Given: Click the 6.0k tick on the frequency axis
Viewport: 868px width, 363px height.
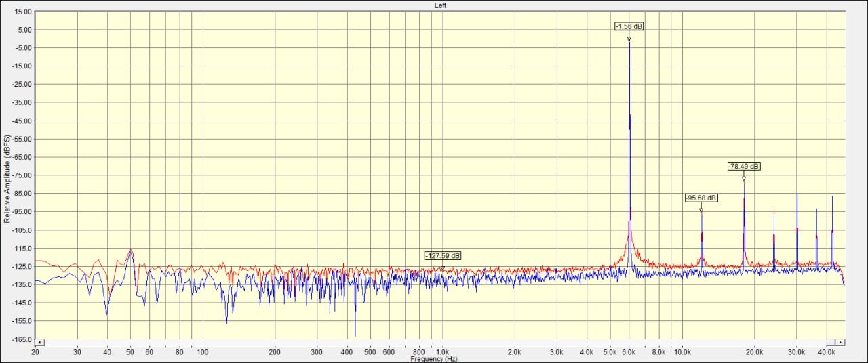Looking at the screenshot, I should pyautogui.click(x=629, y=352).
